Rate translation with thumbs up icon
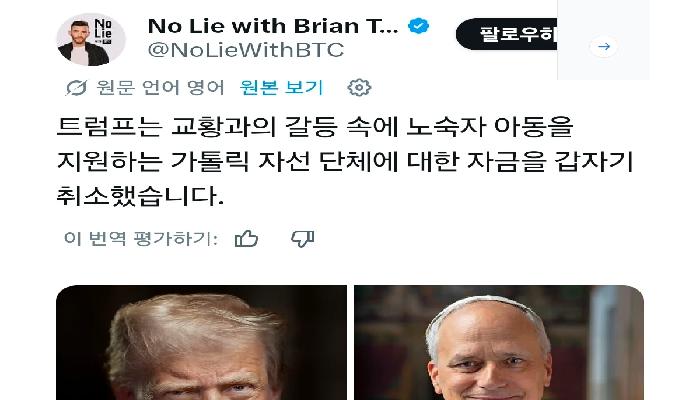Screen dimensions: 700x400 (246, 239)
